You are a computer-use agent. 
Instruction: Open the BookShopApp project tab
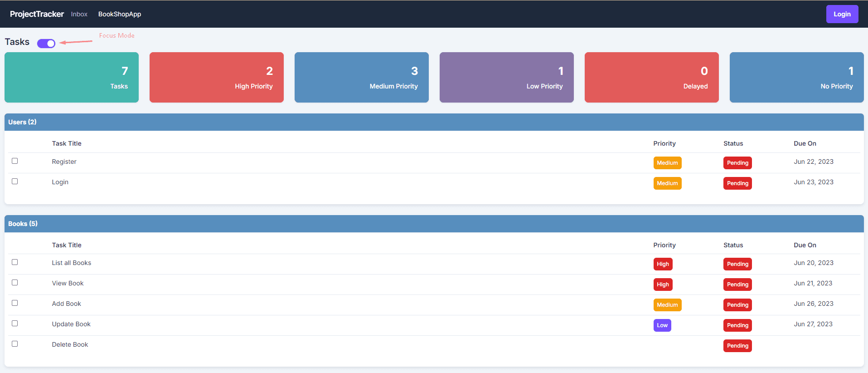(x=120, y=14)
